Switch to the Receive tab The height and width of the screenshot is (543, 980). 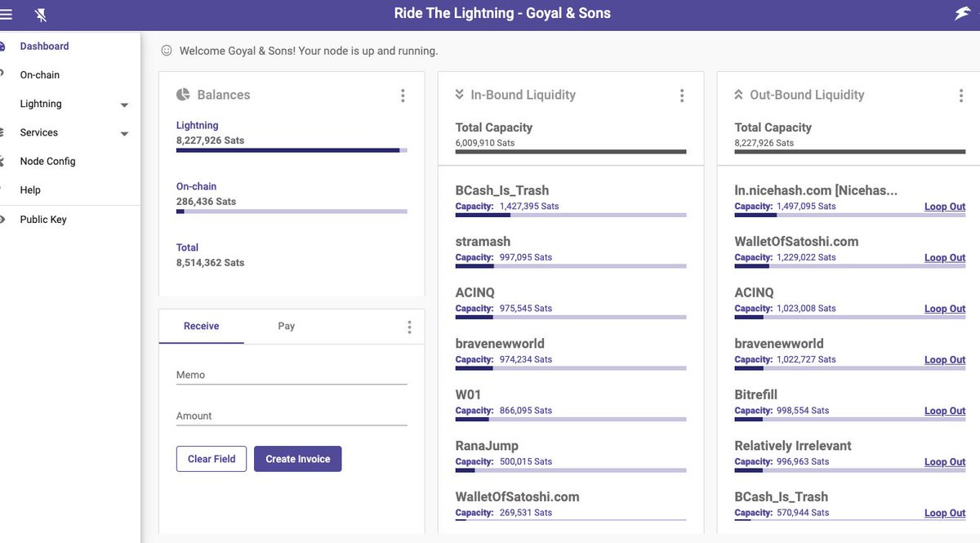point(201,326)
